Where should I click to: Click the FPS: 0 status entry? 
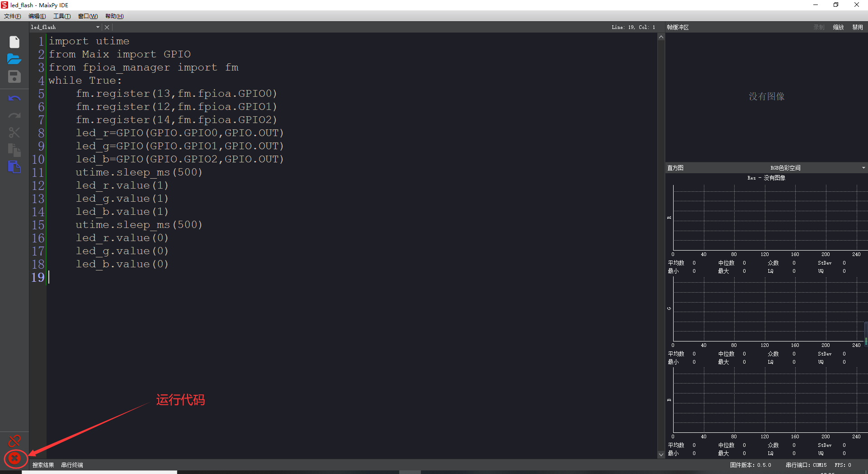pyautogui.click(x=843, y=465)
